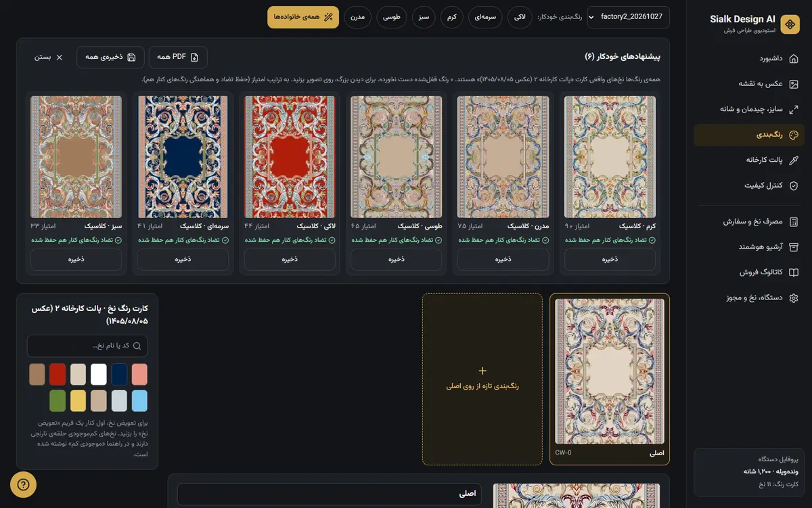Focus the کد یا نام نخ search field
812x508 pixels.
tap(87, 345)
